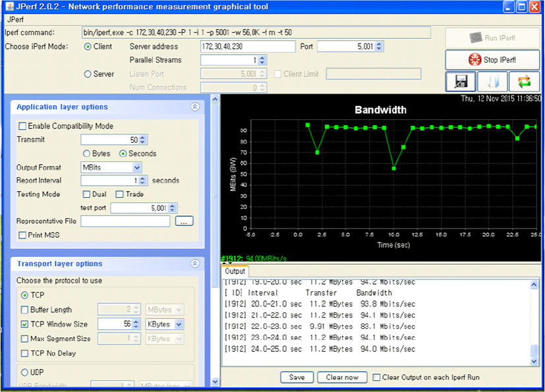Click the options panel scroll down arrow
Image resolution: width=545 pixels, height=392 pixels.
coord(215,381)
